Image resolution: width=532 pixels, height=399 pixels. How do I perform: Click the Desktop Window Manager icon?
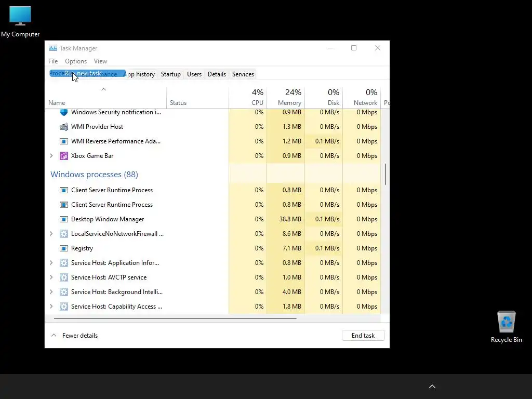click(x=64, y=220)
